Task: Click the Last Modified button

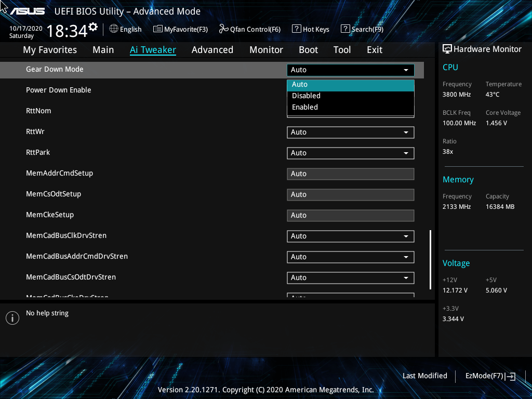Action: click(x=425, y=376)
